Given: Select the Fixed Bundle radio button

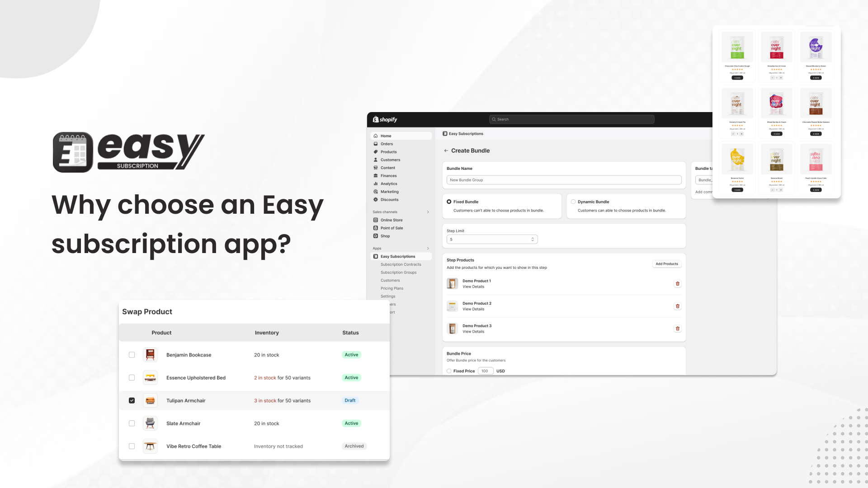Looking at the screenshot, I should (449, 202).
